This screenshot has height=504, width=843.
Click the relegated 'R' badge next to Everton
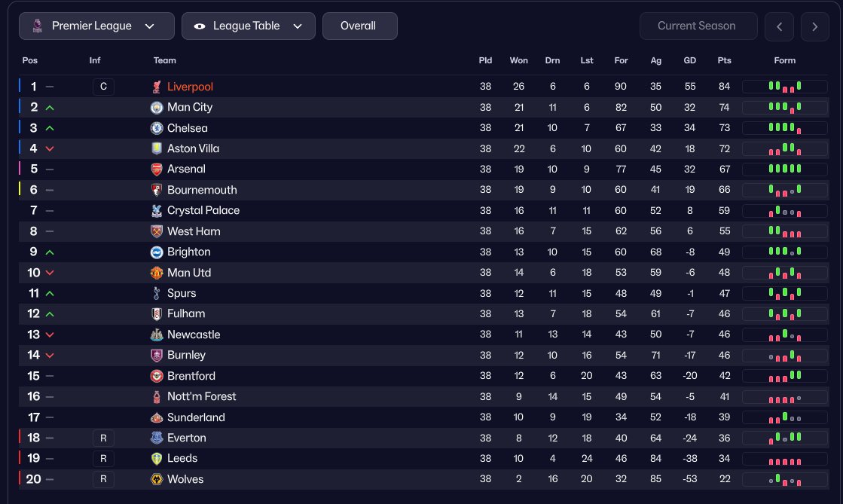(103, 438)
